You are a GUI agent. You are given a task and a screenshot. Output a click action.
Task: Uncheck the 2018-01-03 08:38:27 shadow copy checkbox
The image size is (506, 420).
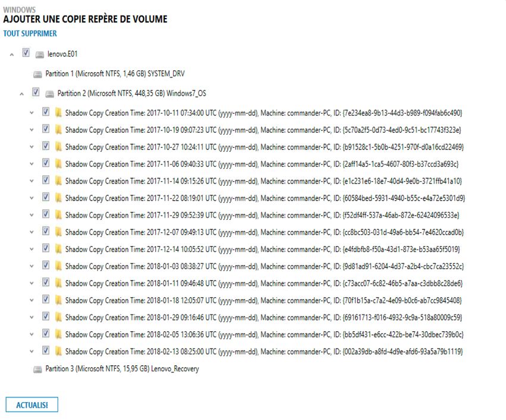46,265
